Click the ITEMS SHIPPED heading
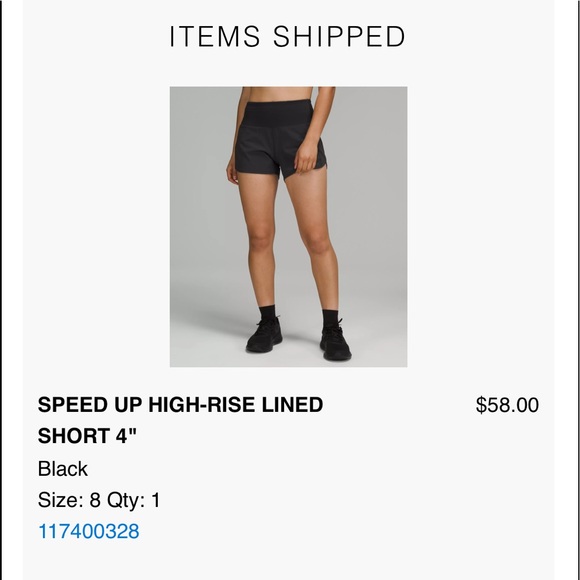Image resolution: width=580 pixels, height=580 pixels. [x=287, y=36]
